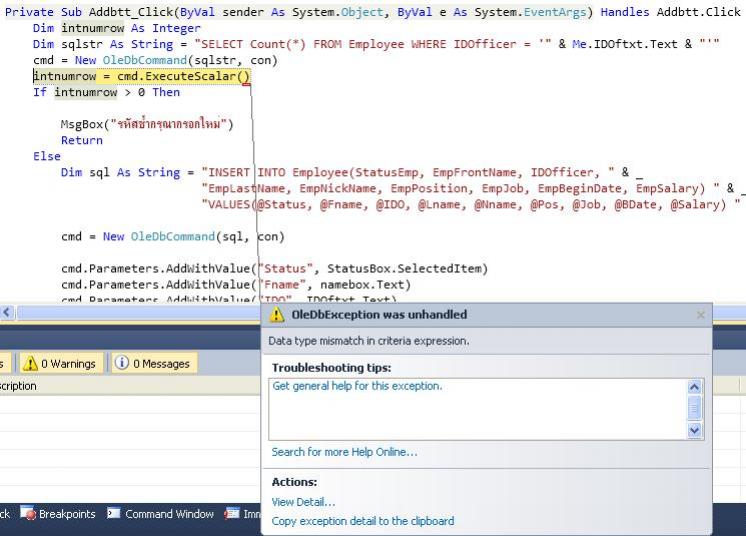Sort by the Description column header
The width and height of the screenshot is (746, 536).
tap(18, 386)
